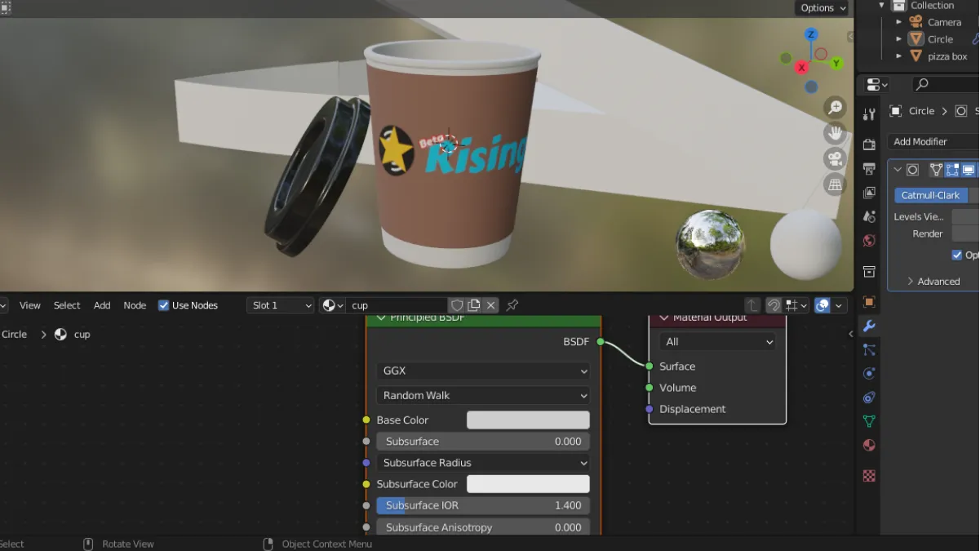The width and height of the screenshot is (980, 551).
Task: Click the viewport pan hand gizmo
Action: click(x=835, y=132)
